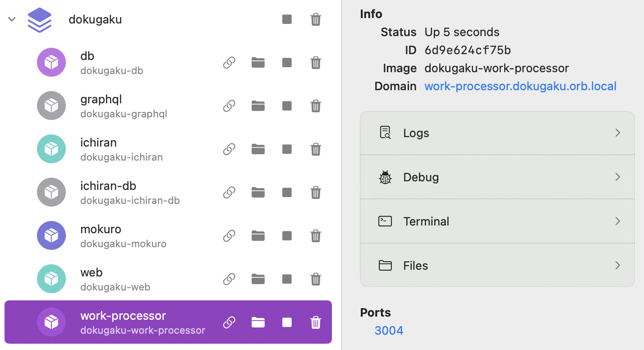Select the dokugaku-db row subtitle
644x350 pixels.
(x=112, y=71)
